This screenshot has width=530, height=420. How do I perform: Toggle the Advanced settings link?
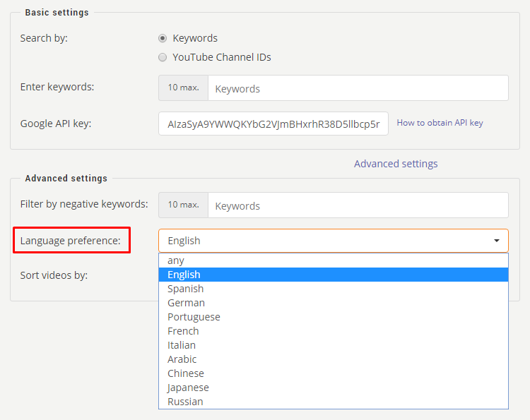click(x=396, y=164)
